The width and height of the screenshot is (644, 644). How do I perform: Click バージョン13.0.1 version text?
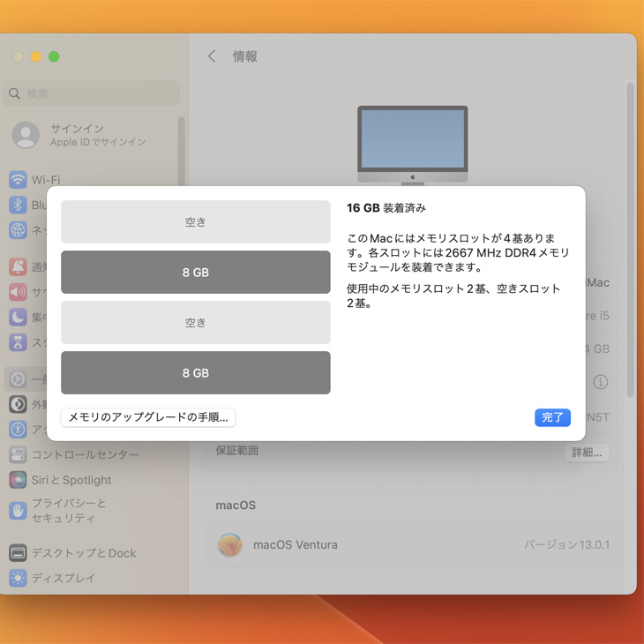566,544
